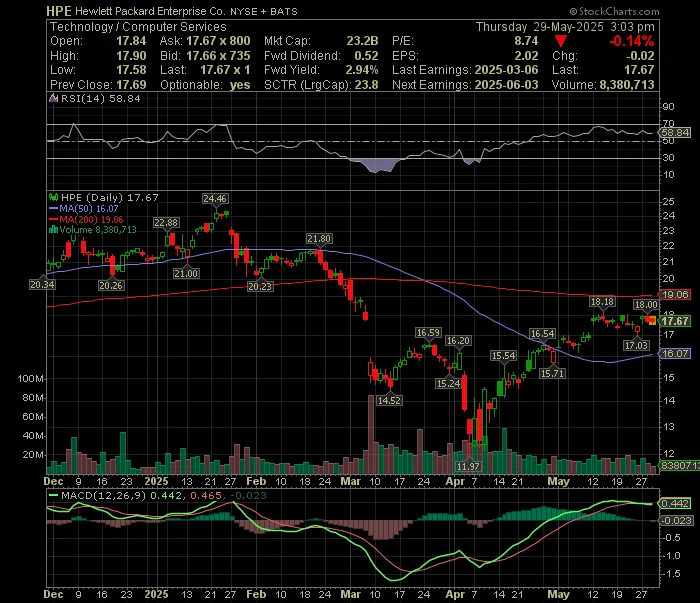Click the volume bars icon in the legend
This screenshot has width=700, height=603.
click(x=53, y=230)
